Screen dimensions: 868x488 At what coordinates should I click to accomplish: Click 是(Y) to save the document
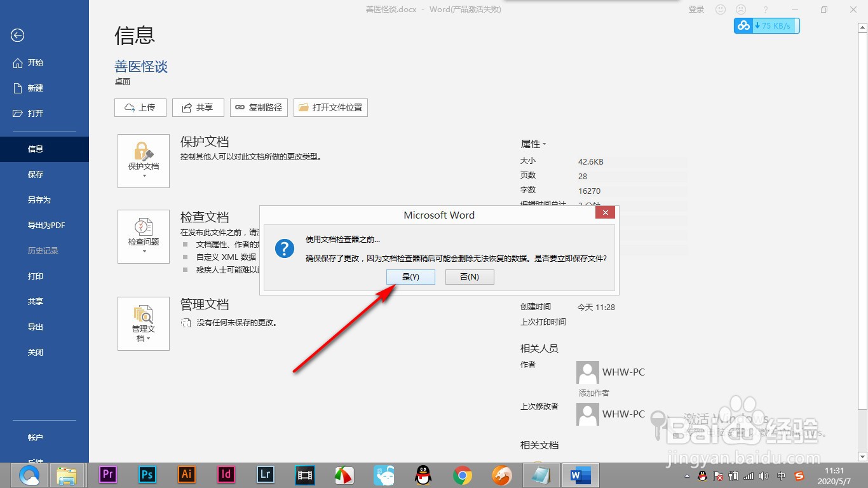410,276
